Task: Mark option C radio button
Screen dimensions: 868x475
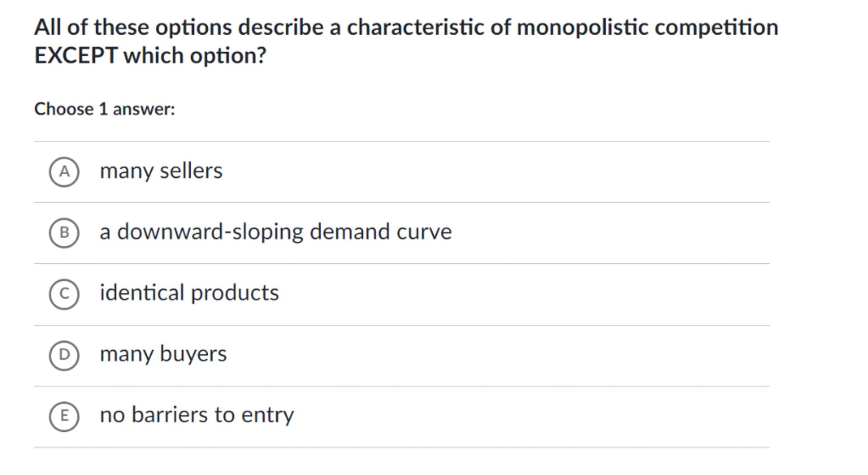Action: [x=64, y=294]
